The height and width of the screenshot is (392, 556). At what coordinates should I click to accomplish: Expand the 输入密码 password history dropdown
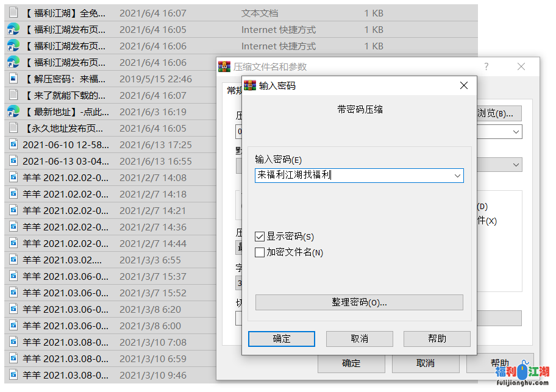pos(457,176)
